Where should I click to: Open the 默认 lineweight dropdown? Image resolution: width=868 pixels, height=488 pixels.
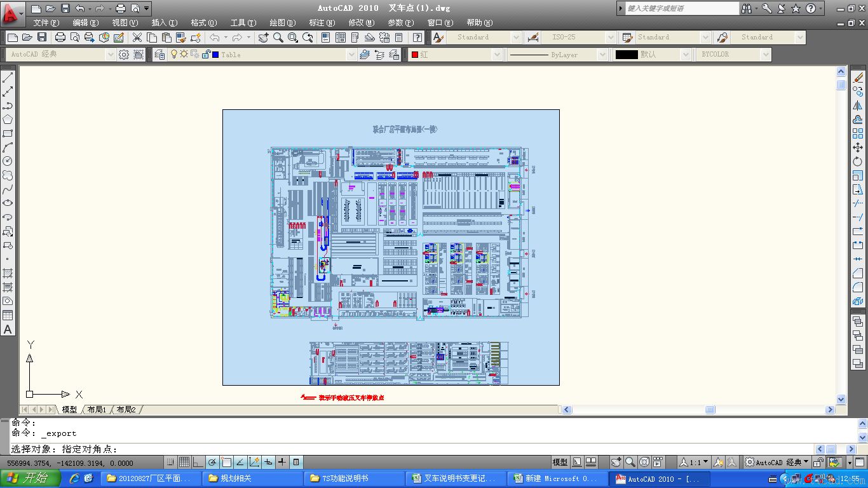pos(685,55)
